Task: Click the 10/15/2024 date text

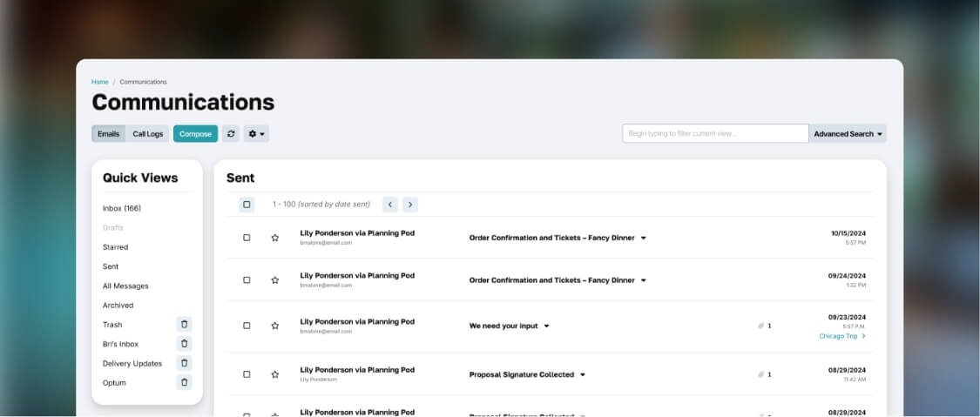Action: [x=848, y=233]
